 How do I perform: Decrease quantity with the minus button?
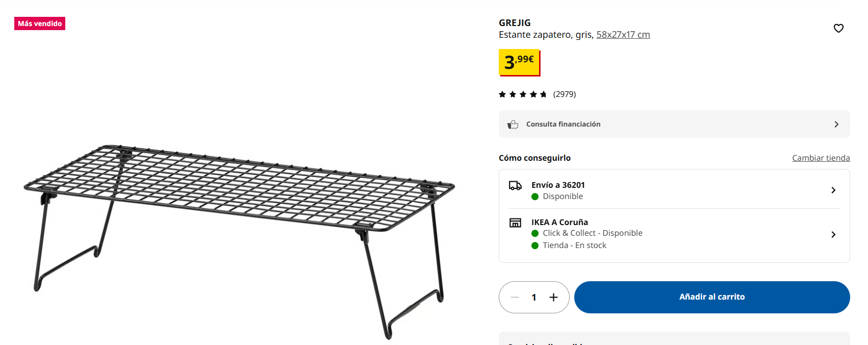click(515, 297)
